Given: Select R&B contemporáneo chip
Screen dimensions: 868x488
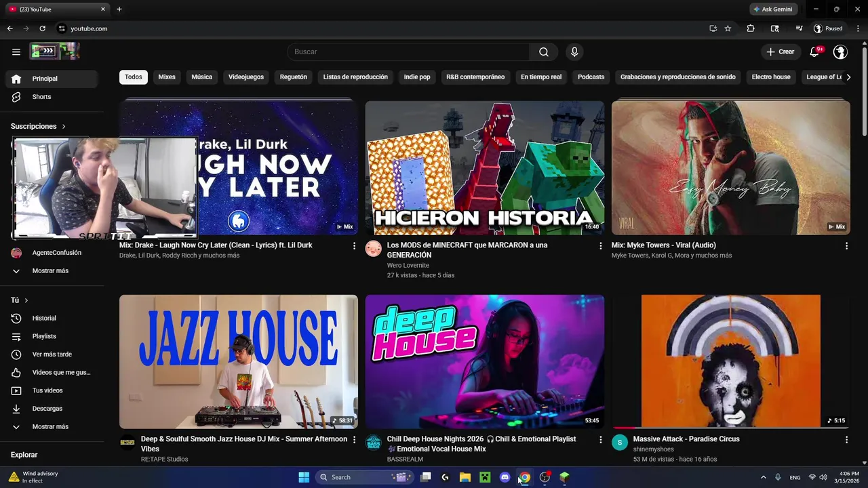Looking at the screenshot, I should point(475,77).
